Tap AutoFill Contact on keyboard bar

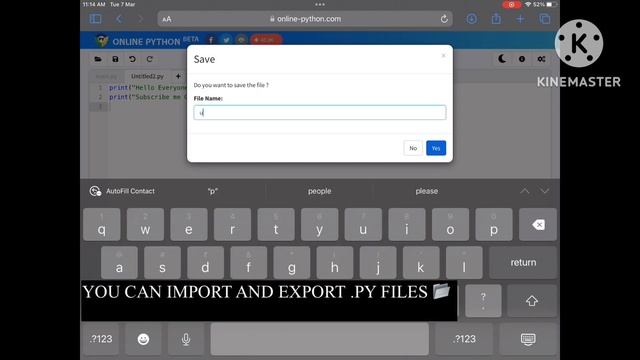point(122,191)
